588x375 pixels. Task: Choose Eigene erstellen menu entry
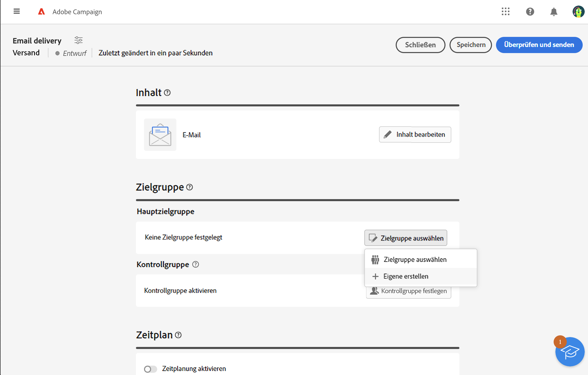tap(406, 276)
